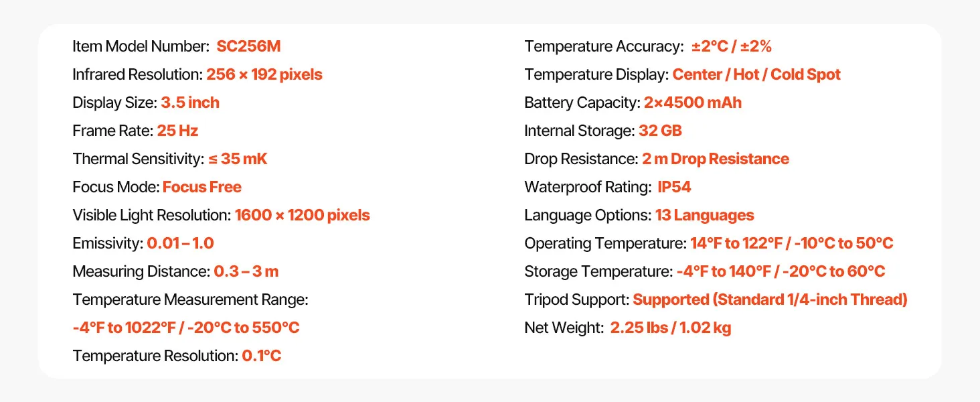The height and width of the screenshot is (402, 980).
Task: Click the 13 Languages value text
Action: 705,216
